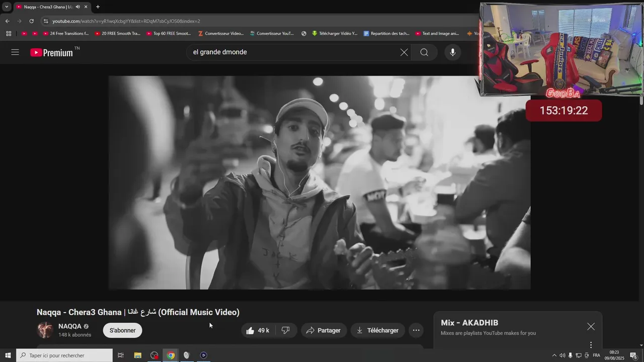Run search with the magnifier button

tap(424, 52)
